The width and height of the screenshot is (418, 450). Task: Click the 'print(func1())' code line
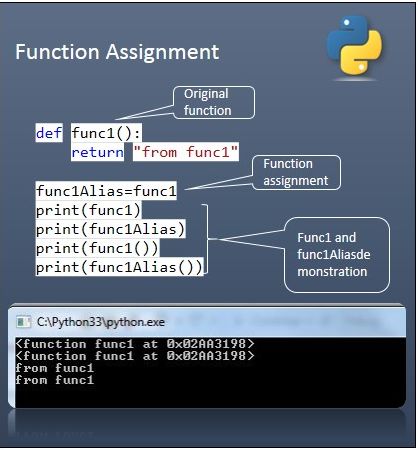[97, 248]
